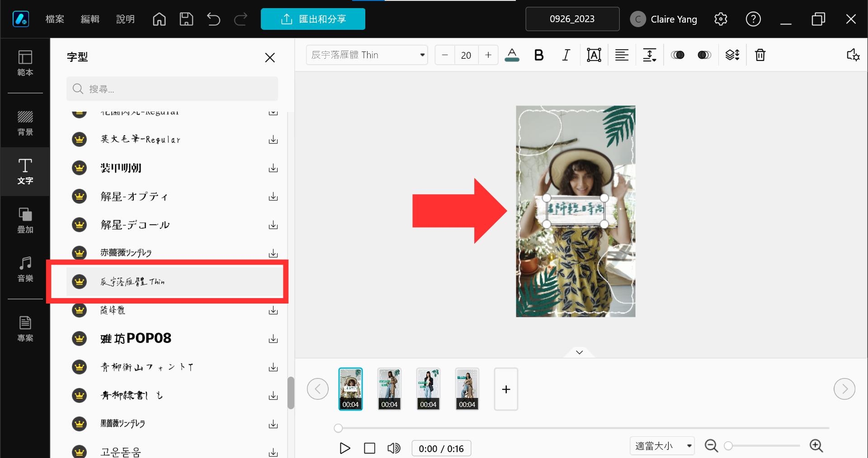Stop the video playback

click(369, 448)
